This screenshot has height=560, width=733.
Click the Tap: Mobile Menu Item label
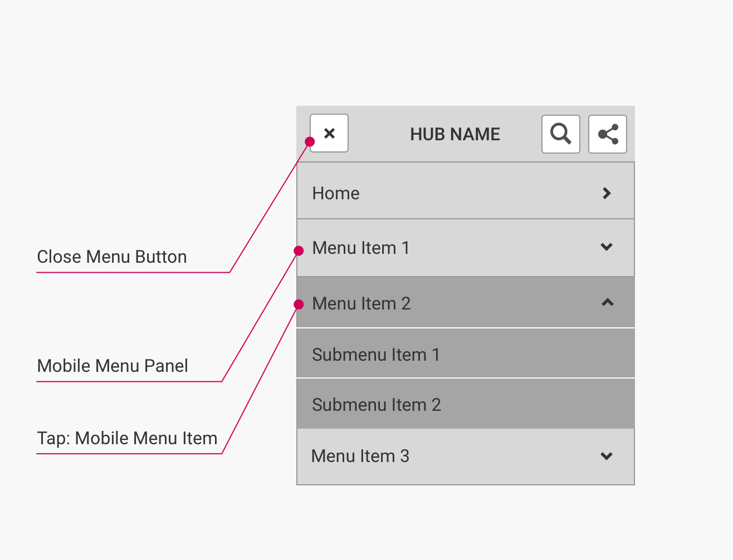pos(127,438)
